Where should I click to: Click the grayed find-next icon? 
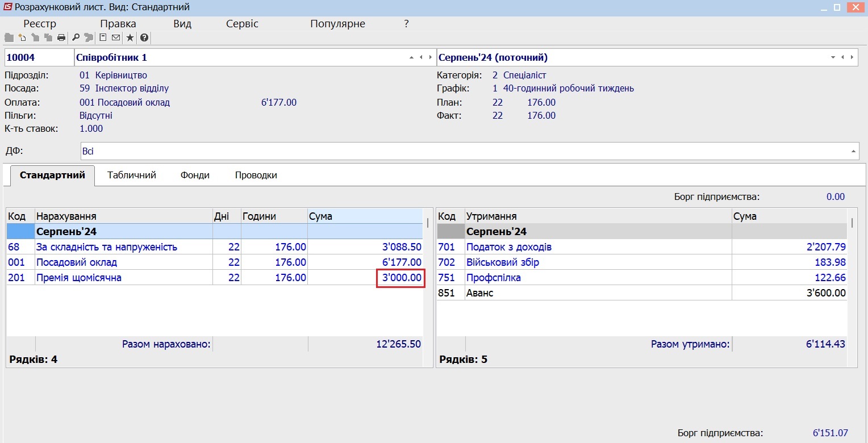(x=89, y=37)
